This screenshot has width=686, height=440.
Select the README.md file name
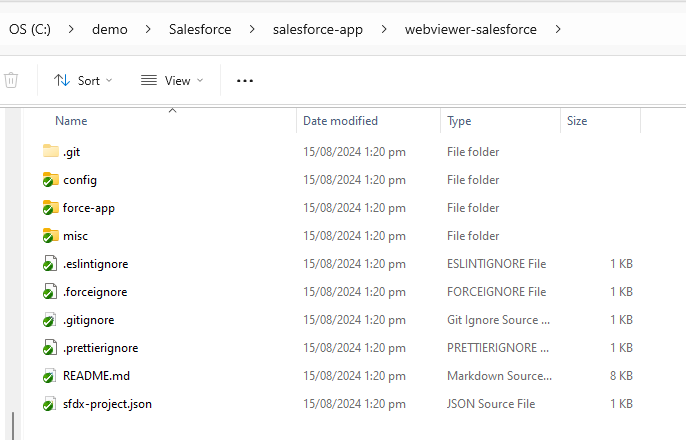click(x=96, y=376)
